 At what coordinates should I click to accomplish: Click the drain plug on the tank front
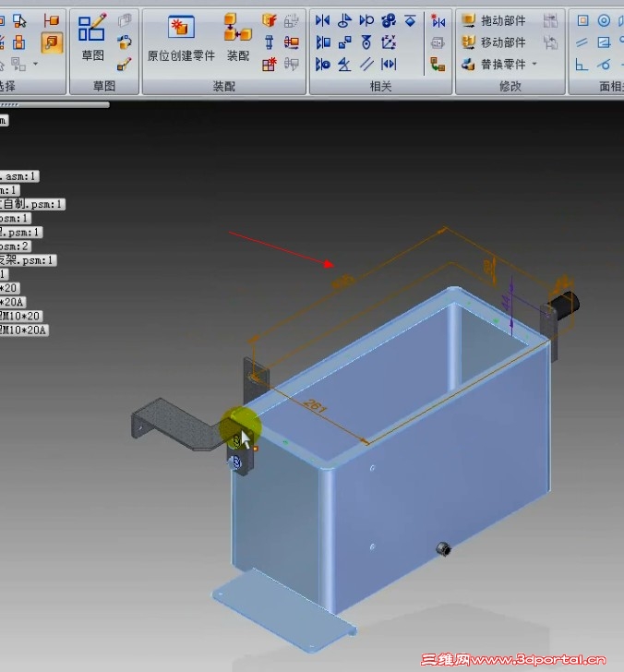point(443,548)
